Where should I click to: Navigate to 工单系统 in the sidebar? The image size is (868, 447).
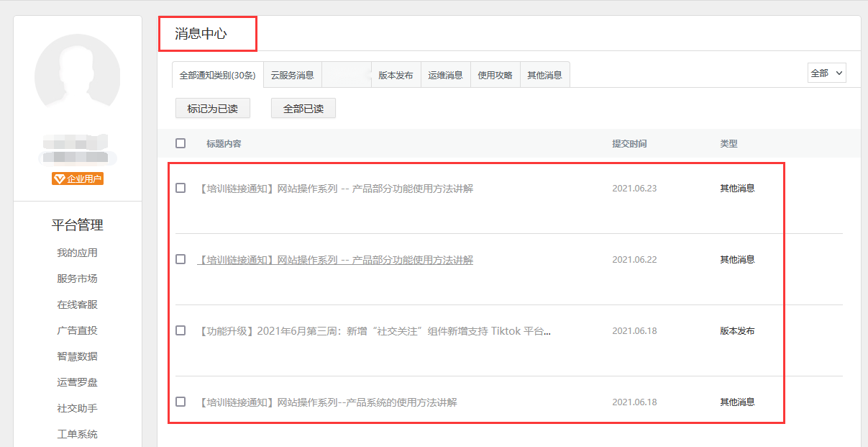77,434
